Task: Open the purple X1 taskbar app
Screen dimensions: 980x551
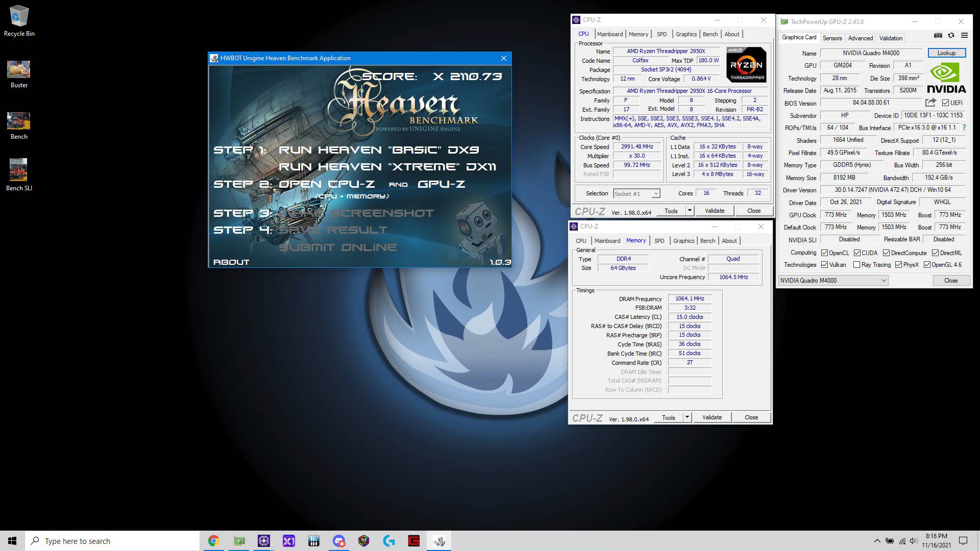Action: click(289, 541)
